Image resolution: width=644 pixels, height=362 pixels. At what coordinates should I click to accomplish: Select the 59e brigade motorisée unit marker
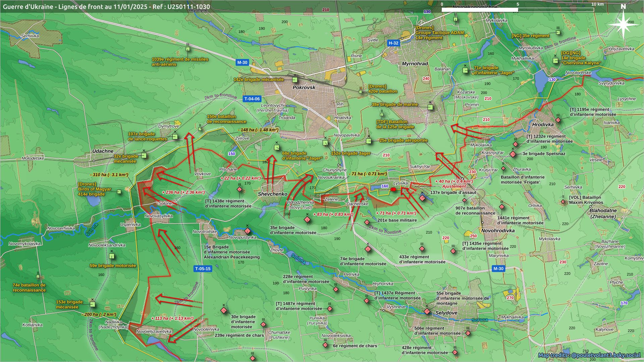pyautogui.click(x=112, y=256)
